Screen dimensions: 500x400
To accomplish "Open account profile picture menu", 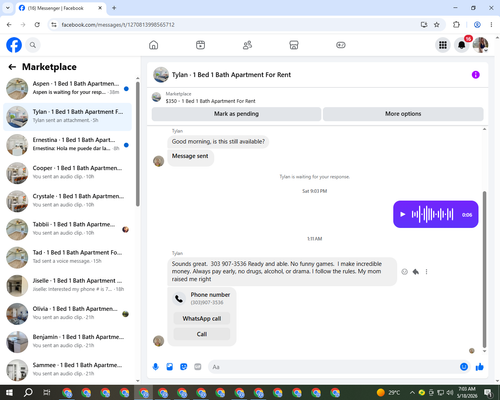I will pos(481,45).
